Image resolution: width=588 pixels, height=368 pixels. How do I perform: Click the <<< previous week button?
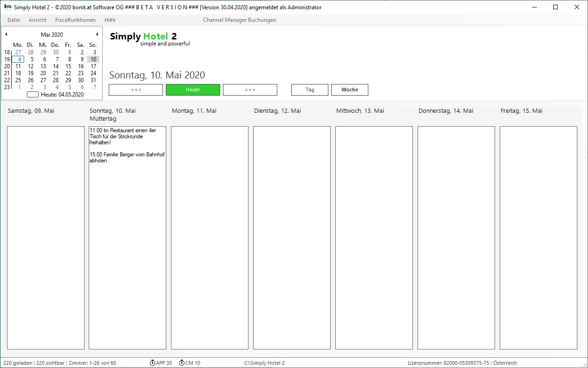[x=136, y=90]
